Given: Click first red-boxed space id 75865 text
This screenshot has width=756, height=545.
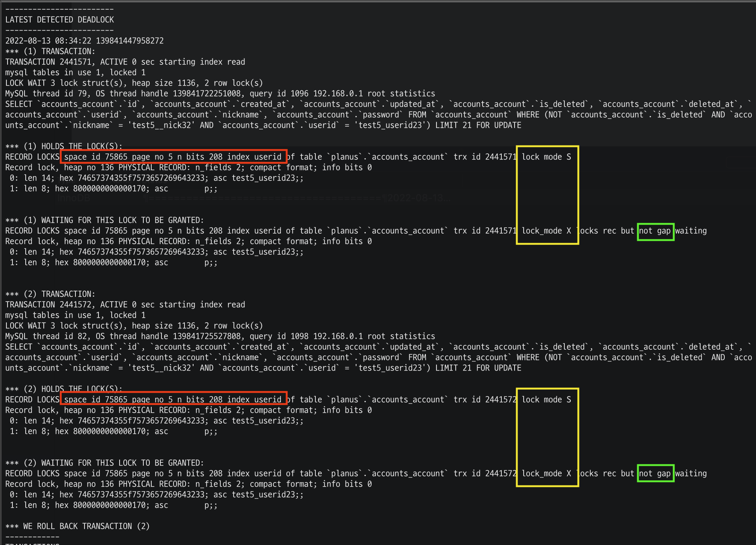Looking at the screenshot, I should point(96,157).
